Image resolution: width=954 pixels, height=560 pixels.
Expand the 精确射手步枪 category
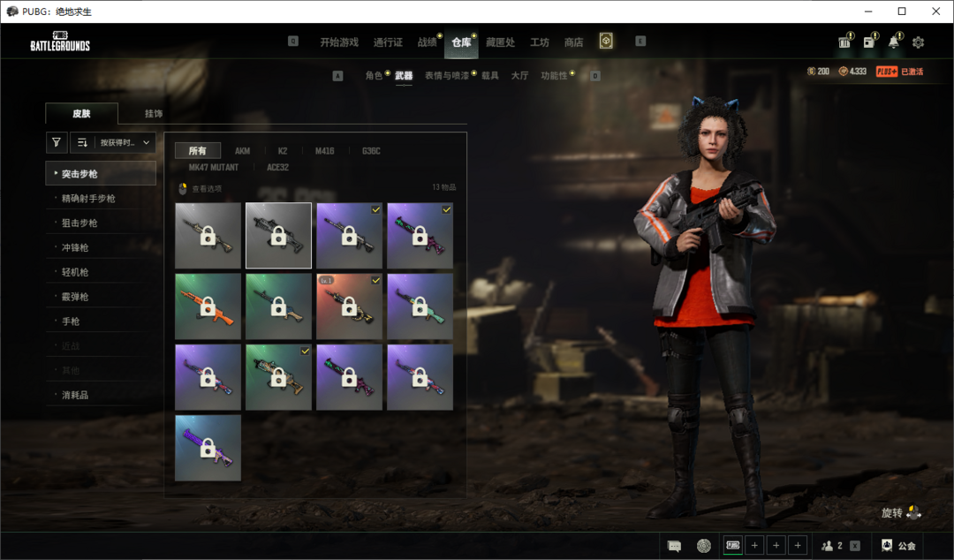[x=101, y=198]
